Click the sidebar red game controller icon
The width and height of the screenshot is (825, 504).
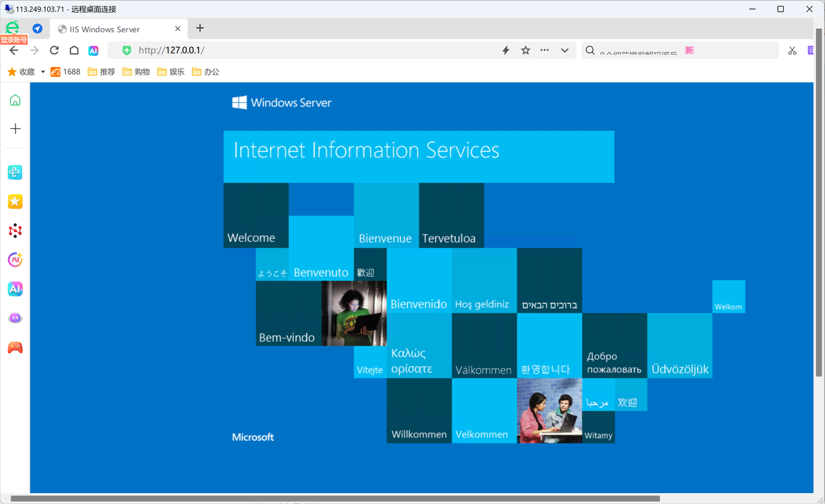15,348
